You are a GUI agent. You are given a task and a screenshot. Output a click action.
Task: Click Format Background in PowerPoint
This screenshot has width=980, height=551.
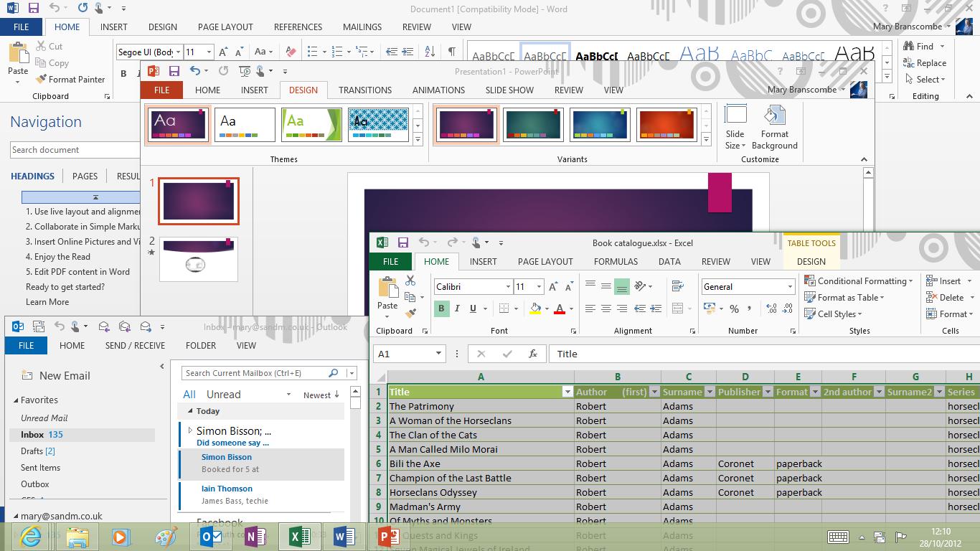[775, 127]
